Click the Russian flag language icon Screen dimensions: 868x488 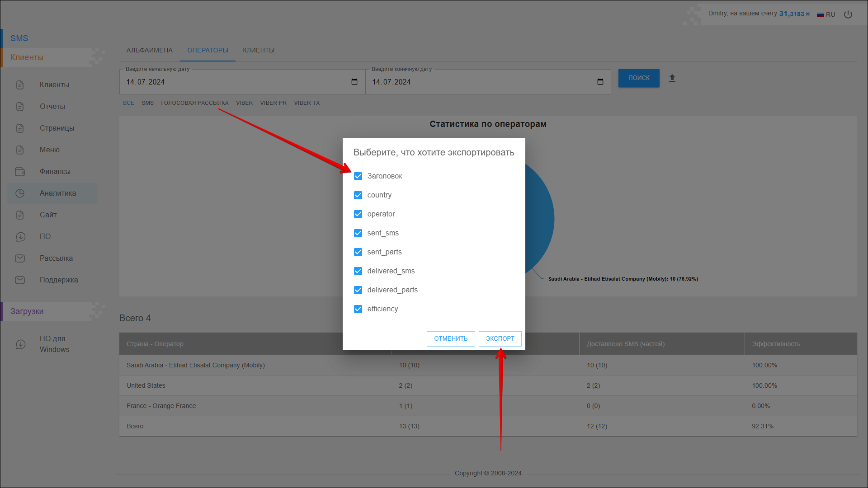point(821,14)
